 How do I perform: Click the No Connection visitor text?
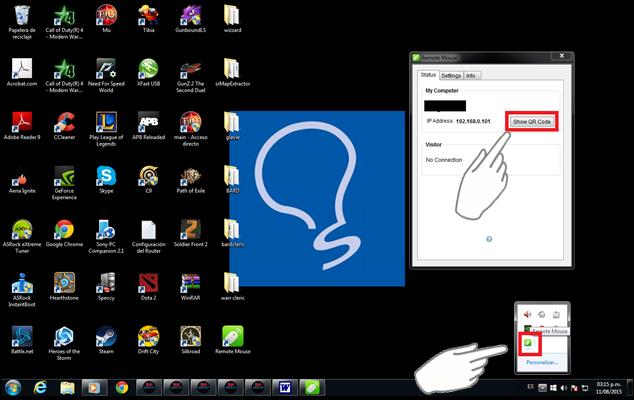(x=444, y=160)
